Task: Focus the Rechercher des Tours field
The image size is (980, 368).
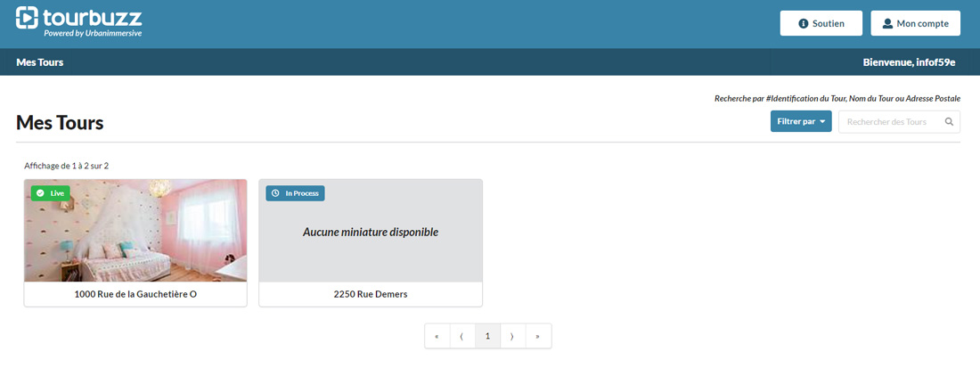Action: 899,121
